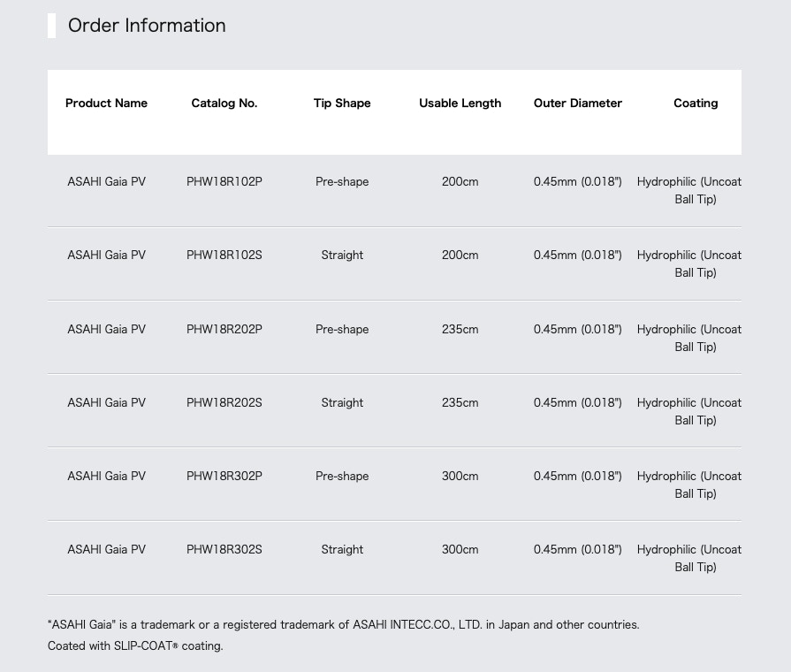Select catalog number PHW18R102P
The height and width of the screenshot is (672, 791).
coord(224,182)
